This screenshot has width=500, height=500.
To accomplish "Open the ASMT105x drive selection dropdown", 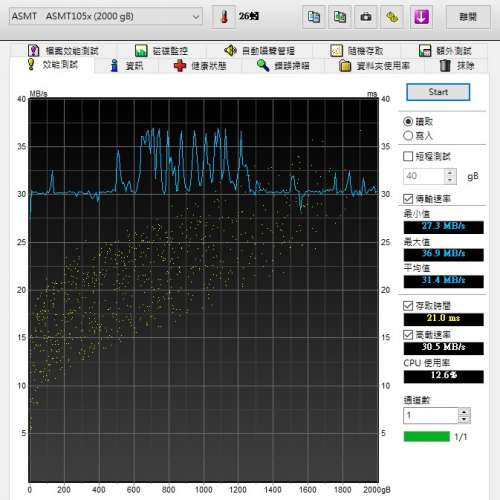I will click(x=105, y=16).
